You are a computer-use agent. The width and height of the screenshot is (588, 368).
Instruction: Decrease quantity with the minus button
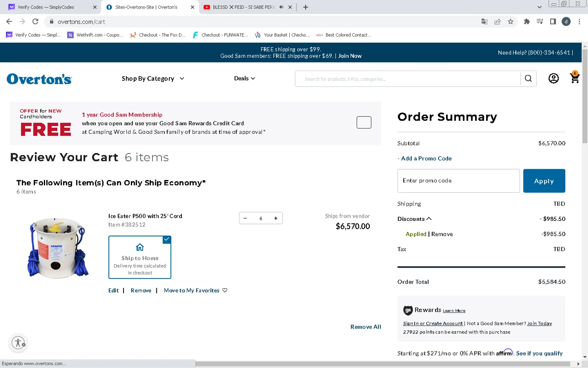tap(245, 219)
